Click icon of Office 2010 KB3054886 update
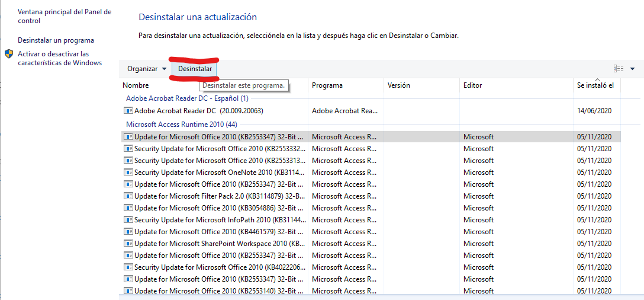644x300 pixels. point(128,208)
